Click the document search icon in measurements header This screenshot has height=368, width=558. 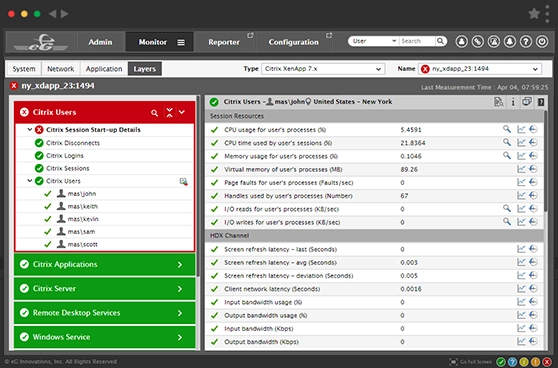(x=499, y=102)
